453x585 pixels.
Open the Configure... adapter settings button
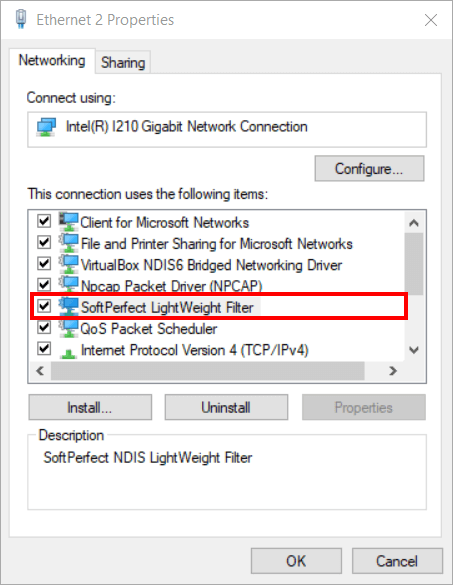(x=369, y=169)
